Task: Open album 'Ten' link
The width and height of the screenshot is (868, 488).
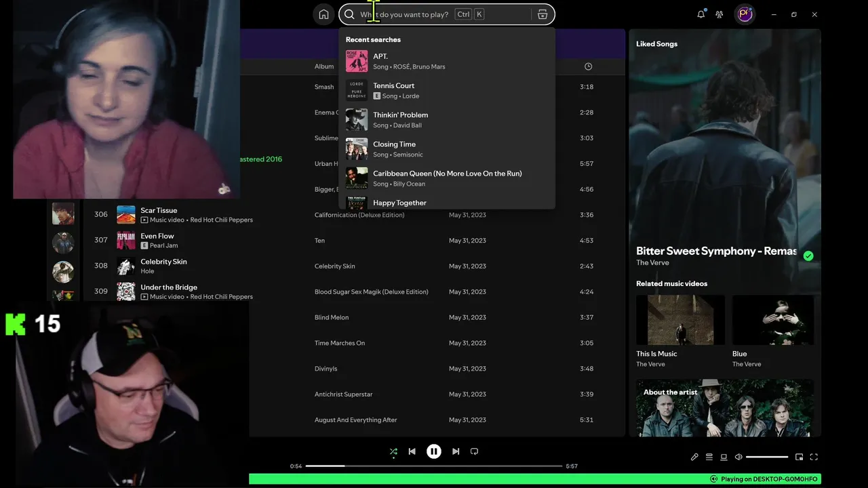Action: (x=319, y=241)
